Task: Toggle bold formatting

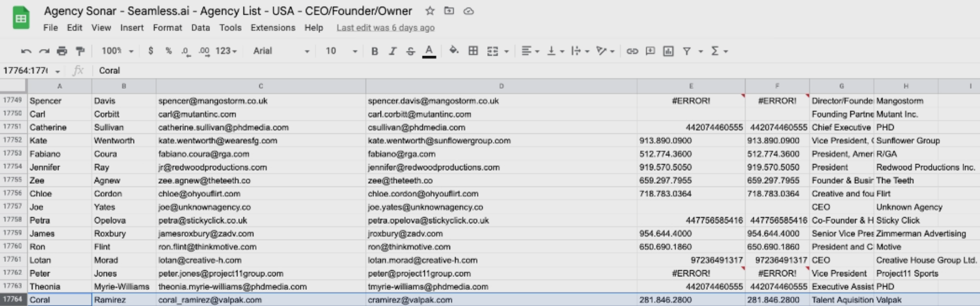Action: click(x=374, y=51)
